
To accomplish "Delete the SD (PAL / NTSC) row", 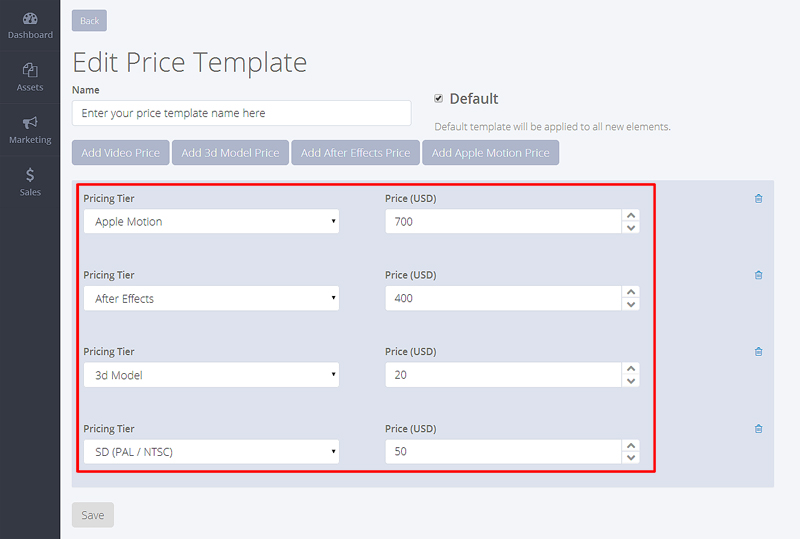I will click(759, 429).
